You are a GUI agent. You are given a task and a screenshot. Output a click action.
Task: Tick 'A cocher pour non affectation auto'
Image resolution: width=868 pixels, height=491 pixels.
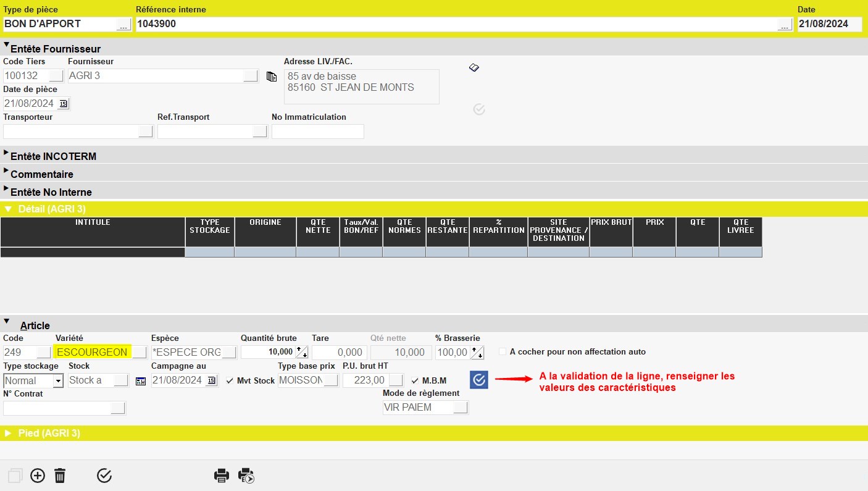[503, 351]
